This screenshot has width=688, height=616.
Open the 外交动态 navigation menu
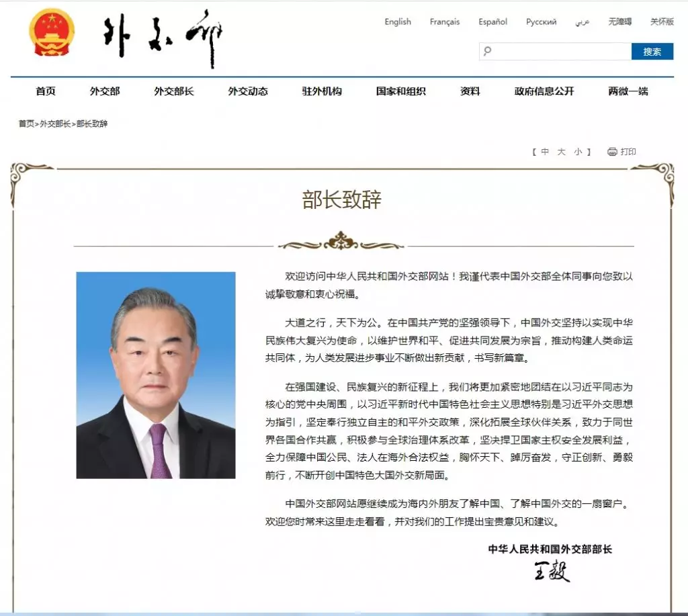click(x=247, y=91)
